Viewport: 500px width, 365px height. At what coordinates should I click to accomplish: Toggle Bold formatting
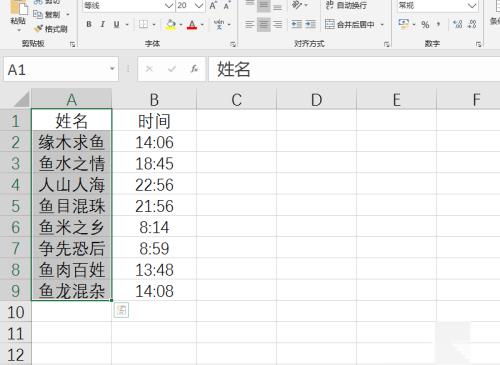tap(89, 24)
